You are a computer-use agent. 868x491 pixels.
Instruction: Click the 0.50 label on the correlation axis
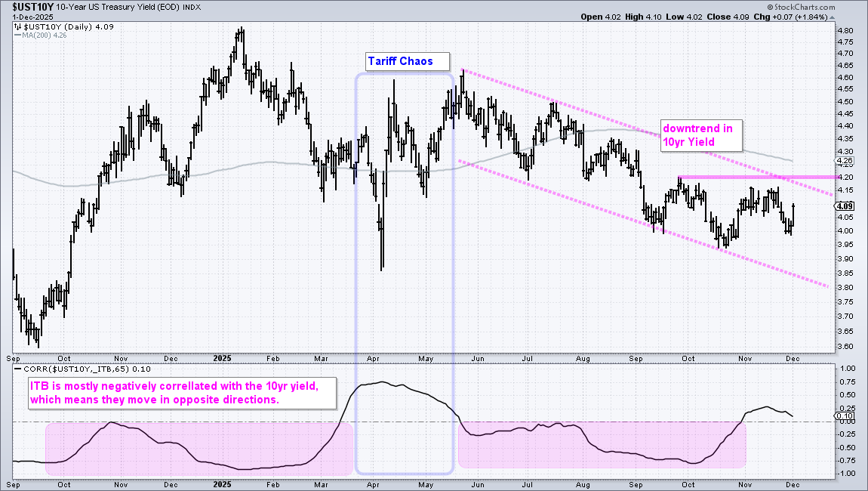pyautogui.click(x=848, y=395)
